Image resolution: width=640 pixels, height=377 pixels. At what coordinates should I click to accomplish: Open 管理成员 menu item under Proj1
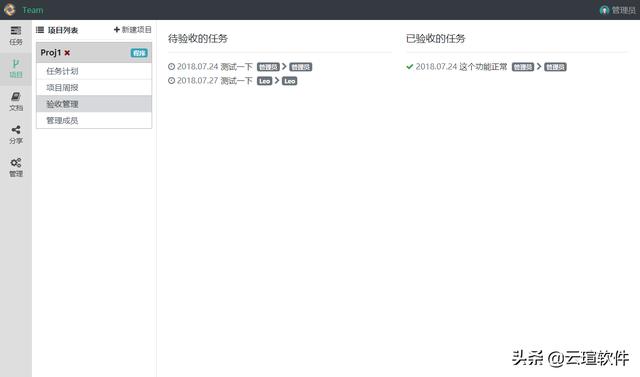click(x=94, y=120)
